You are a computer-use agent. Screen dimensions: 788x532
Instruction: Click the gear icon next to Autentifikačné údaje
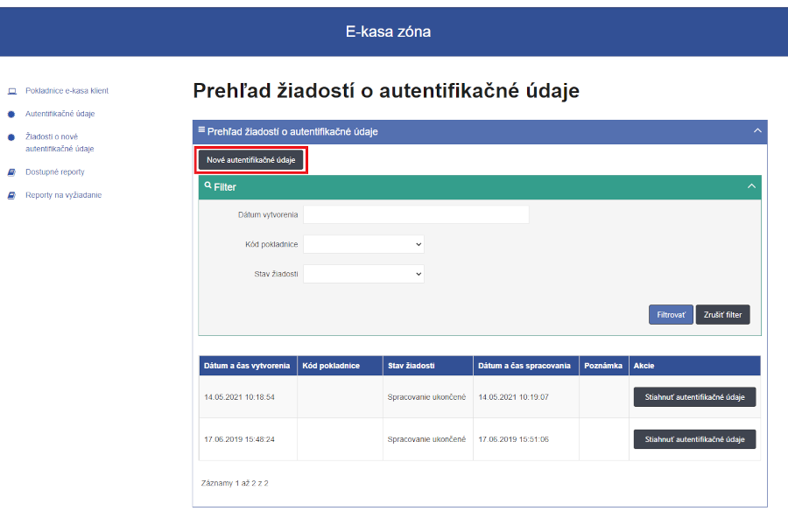[11, 114]
